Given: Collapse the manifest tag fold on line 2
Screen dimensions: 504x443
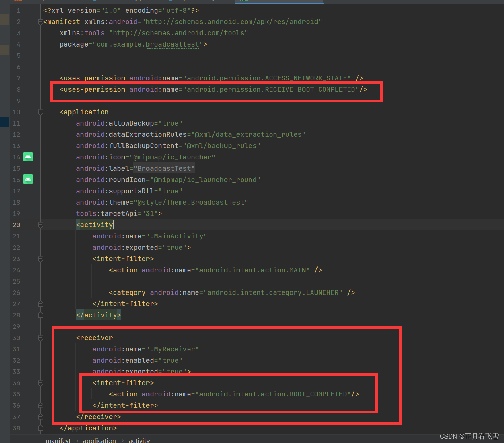Looking at the screenshot, I should click(x=40, y=22).
